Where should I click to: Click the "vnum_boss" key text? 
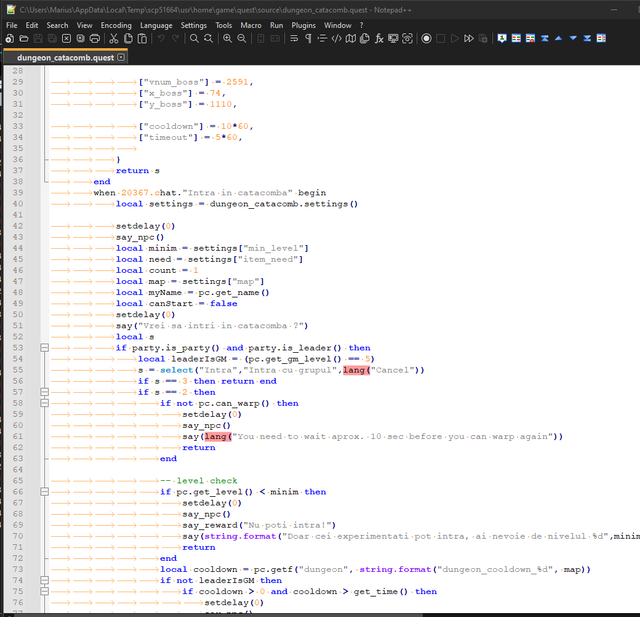[176, 82]
